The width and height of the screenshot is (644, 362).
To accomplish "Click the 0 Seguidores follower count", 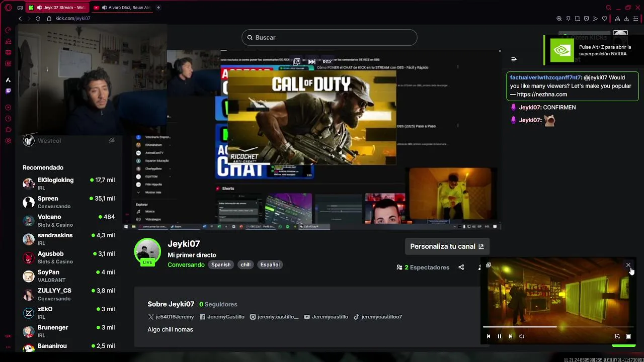I will pos(218,304).
